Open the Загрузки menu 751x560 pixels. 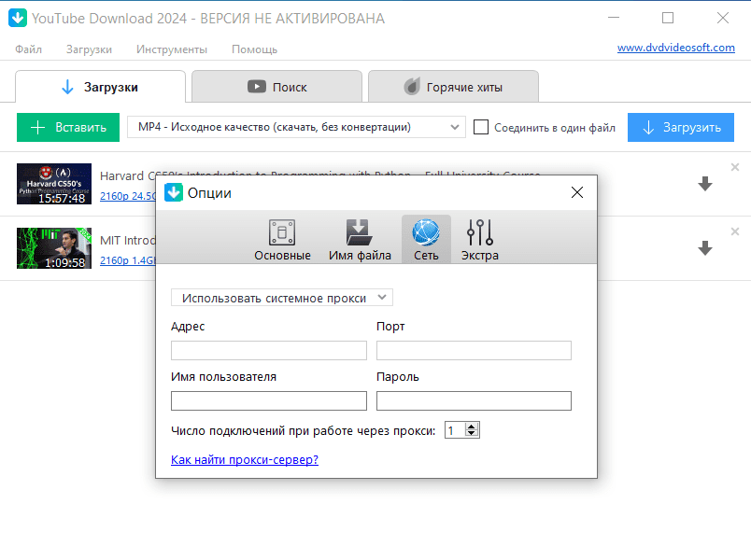point(89,49)
